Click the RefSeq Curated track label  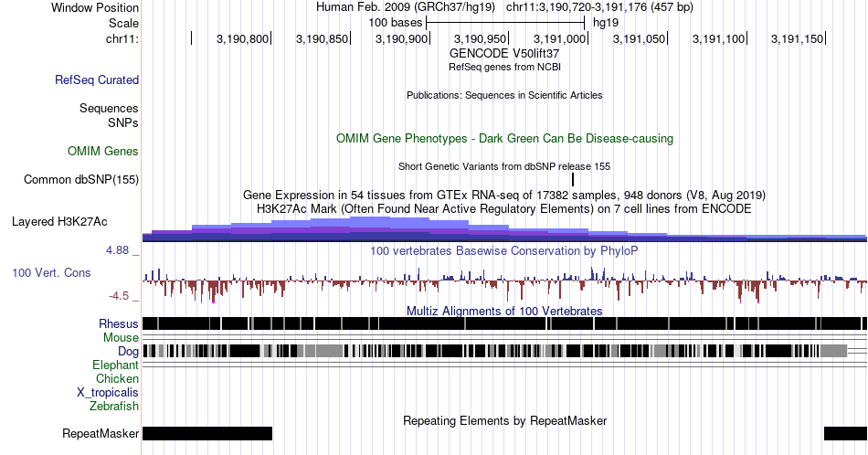(97, 79)
